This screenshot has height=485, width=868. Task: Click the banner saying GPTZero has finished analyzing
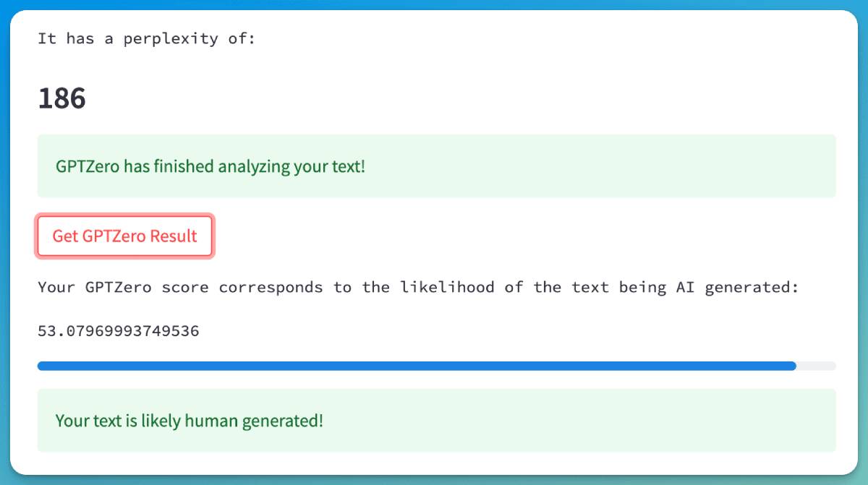[436, 166]
